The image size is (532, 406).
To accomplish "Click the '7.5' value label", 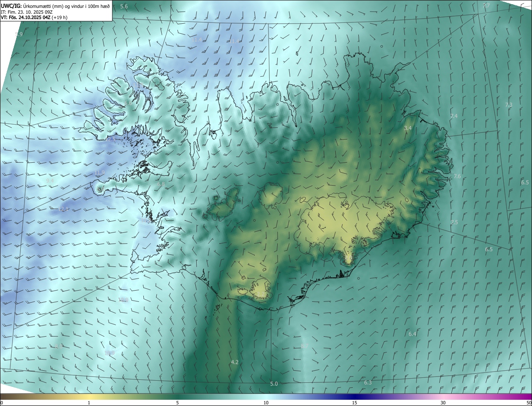I will [x=454, y=223].
